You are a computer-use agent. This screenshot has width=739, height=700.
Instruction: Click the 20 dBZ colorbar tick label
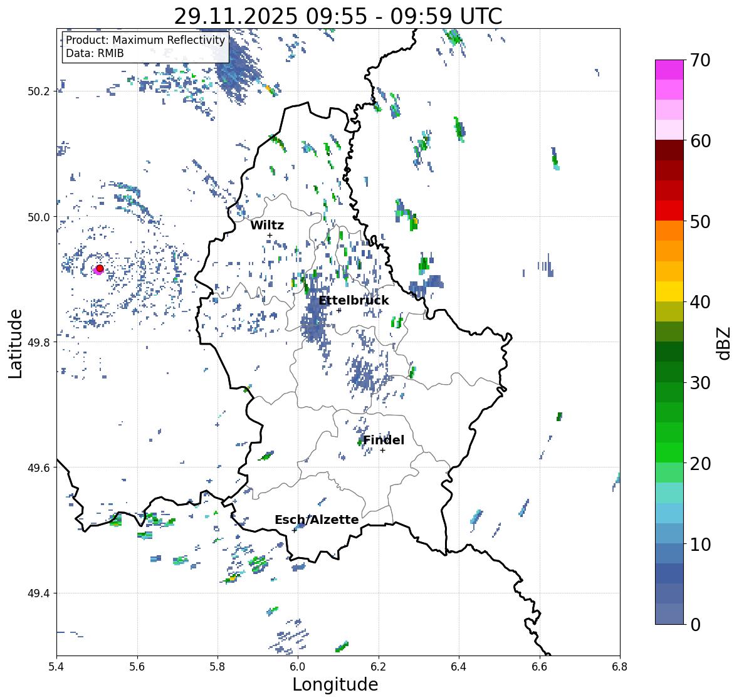700,464
